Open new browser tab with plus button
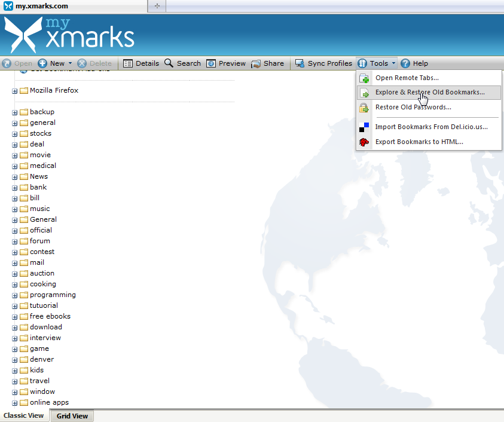The width and height of the screenshot is (504, 422). (157, 6)
